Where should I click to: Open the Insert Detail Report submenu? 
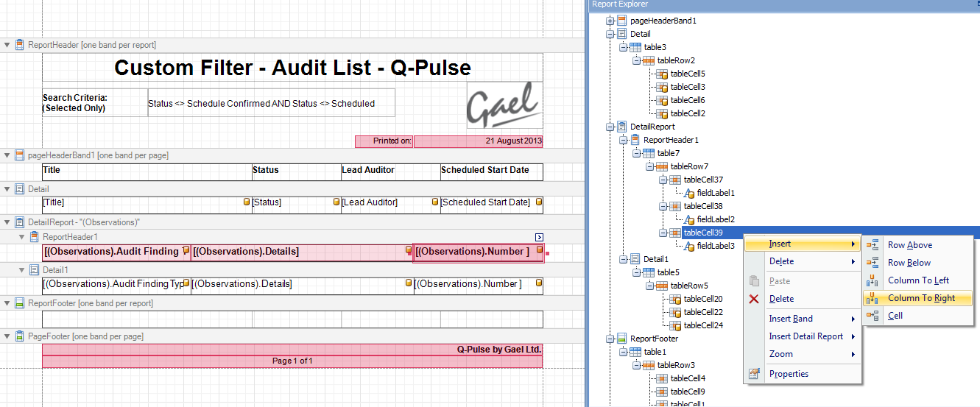pos(803,336)
